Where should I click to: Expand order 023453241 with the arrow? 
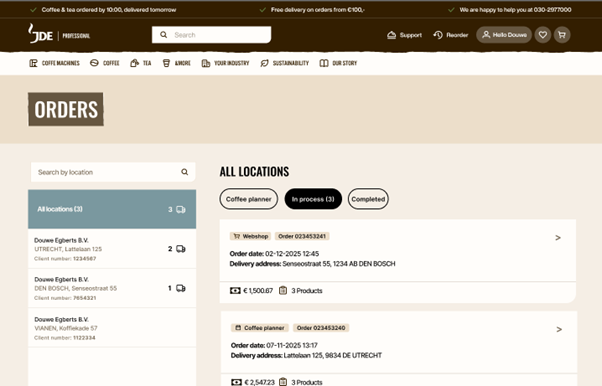coord(558,238)
